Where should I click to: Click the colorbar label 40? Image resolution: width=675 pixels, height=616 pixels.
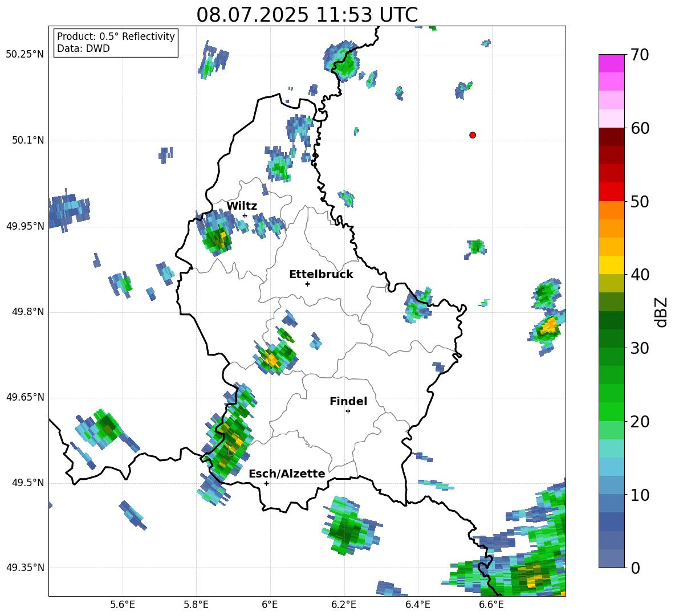coord(640,275)
